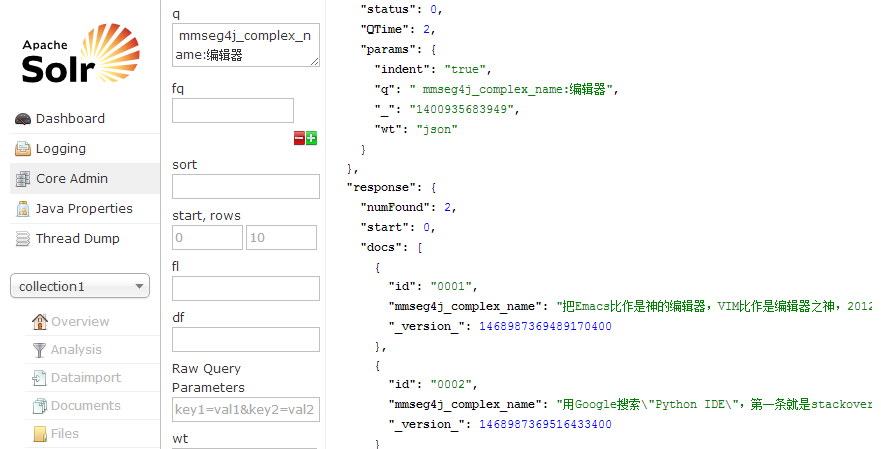Click the Analysis funnel icon
Screen dimensions: 881x449
click(x=40, y=350)
